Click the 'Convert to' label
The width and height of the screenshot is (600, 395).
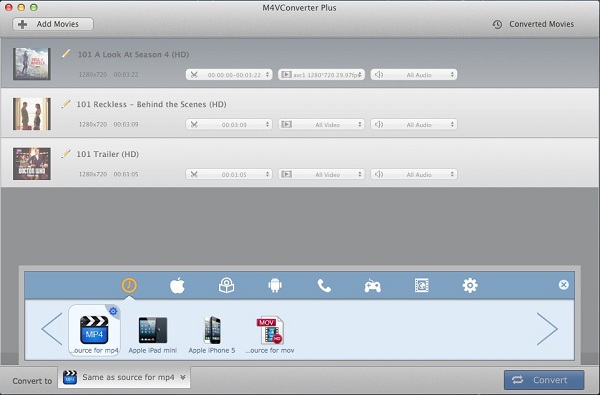[x=32, y=381]
